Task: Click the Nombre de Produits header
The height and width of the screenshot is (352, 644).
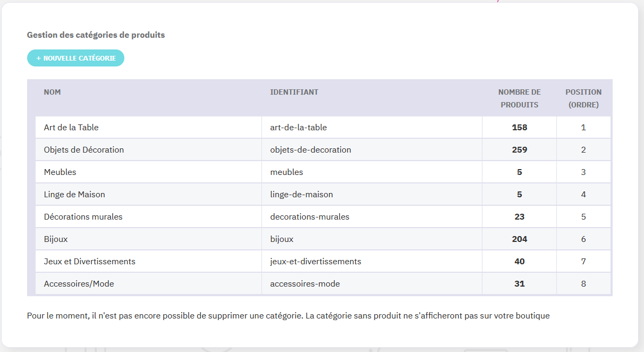Action: (x=519, y=98)
